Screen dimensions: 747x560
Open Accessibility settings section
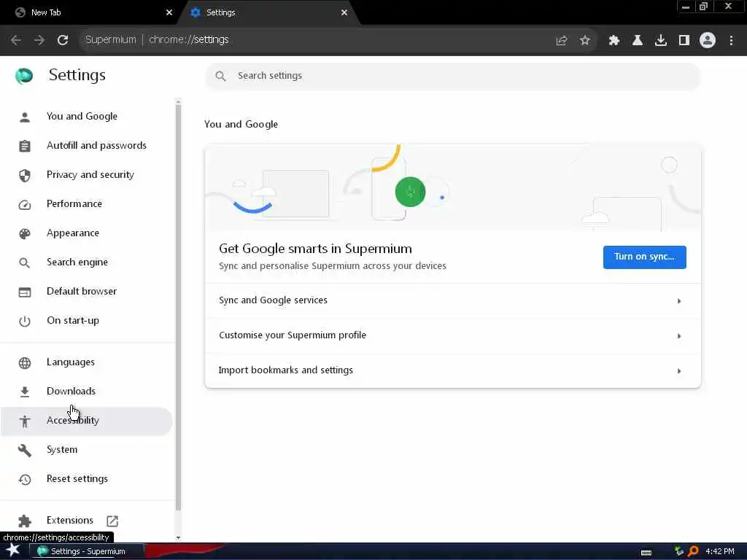click(x=86, y=421)
